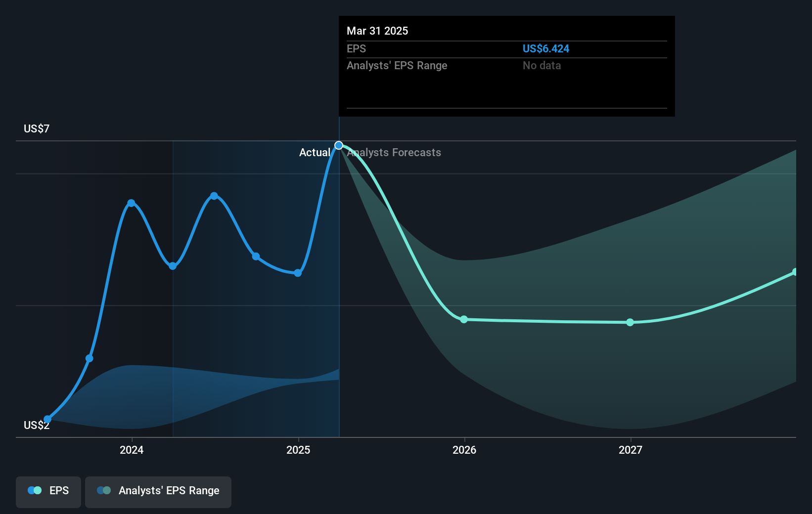
Task: Select the forecast data point at 2027
Action: point(630,322)
